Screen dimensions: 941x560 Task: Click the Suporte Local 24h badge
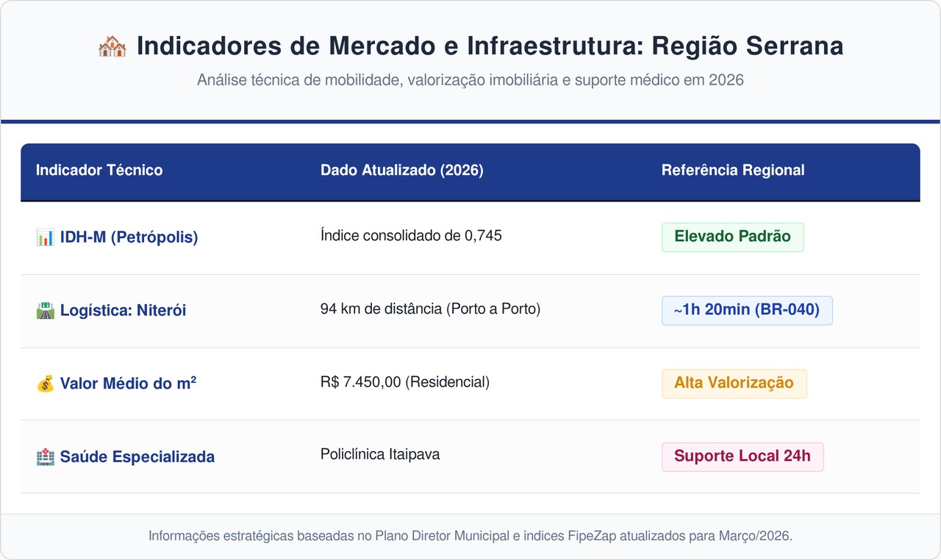coord(742,456)
